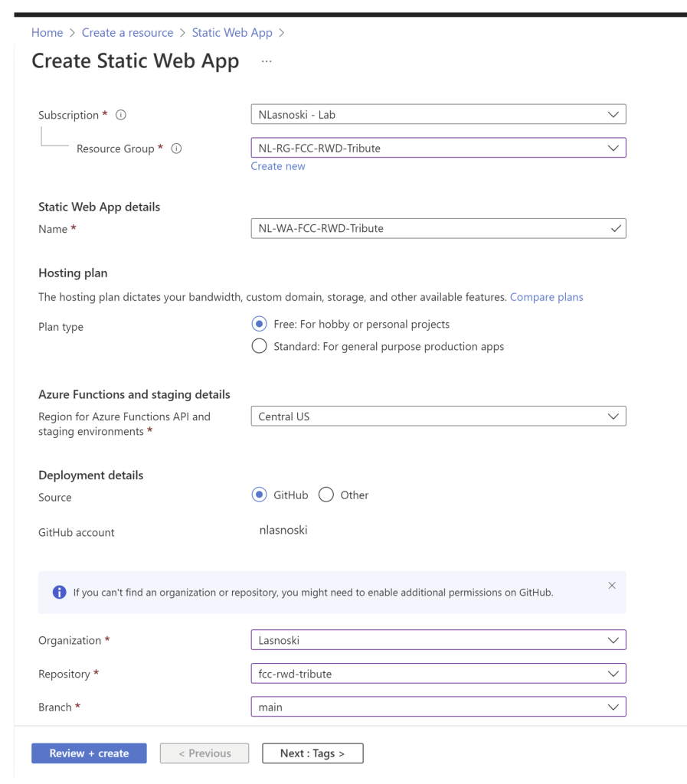Viewport: 687px width, 784px height.
Task: Expand the Central US region dropdown
Action: [438, 416]
